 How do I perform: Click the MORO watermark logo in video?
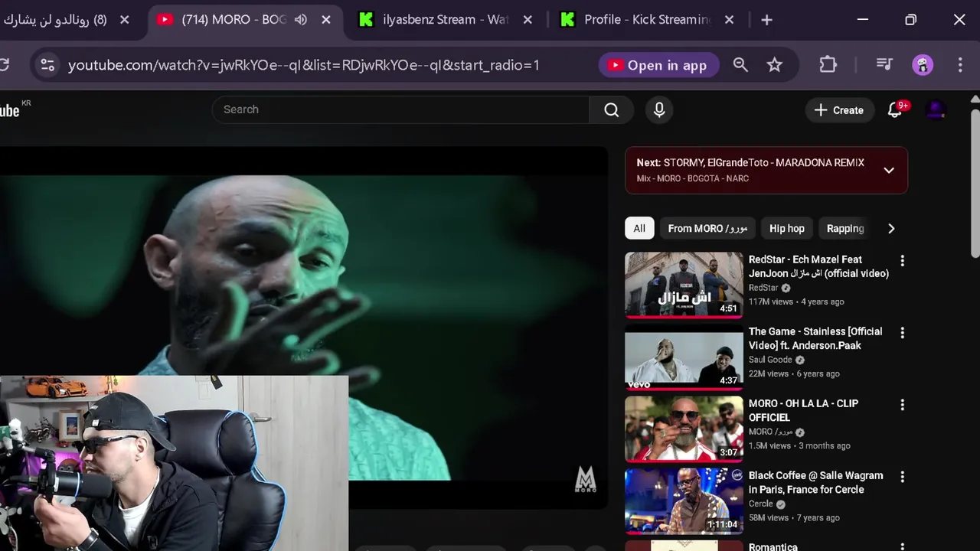click(x=586, y=480)
